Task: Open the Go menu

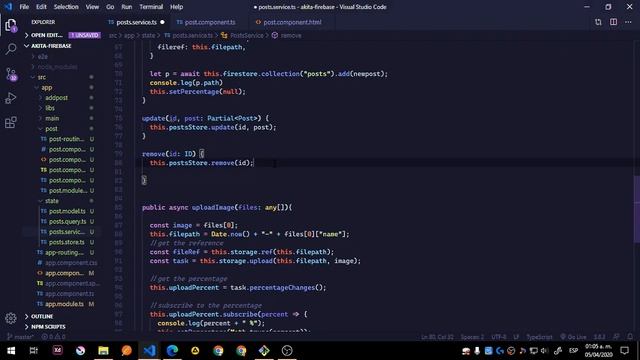Action: click(110, 7)
